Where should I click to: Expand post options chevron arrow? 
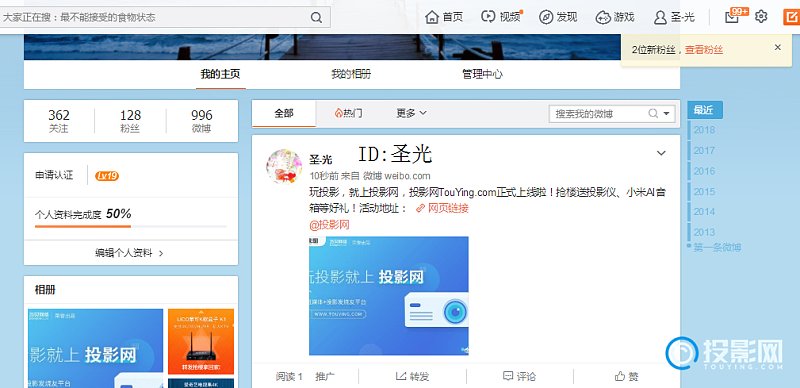(661, 153)
